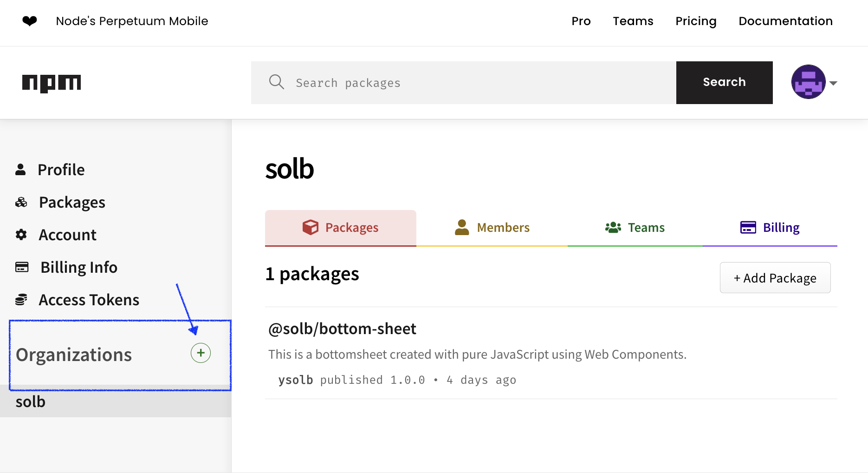Click the Access Tokens coins icon

tap(21, 300)
